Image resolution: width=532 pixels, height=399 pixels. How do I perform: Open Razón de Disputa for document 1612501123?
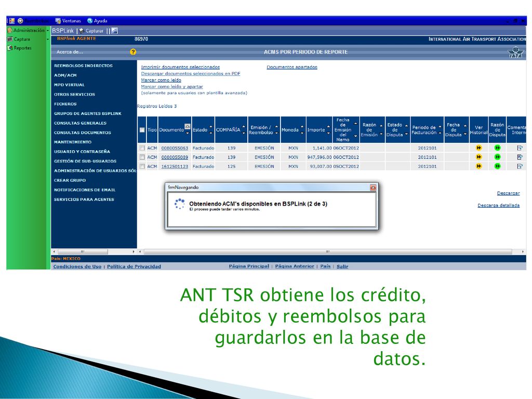click(497, 166)
